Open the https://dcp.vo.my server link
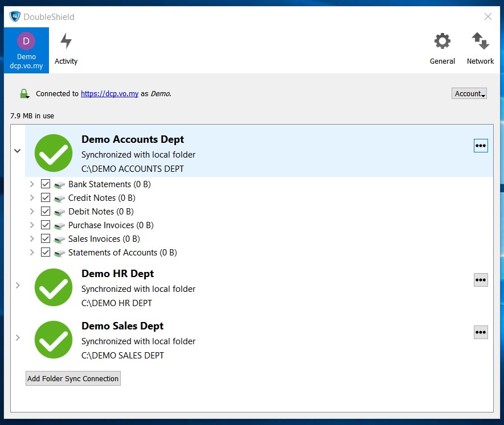The width and height of the screenshot is (504, 425). tap(109, 94)
